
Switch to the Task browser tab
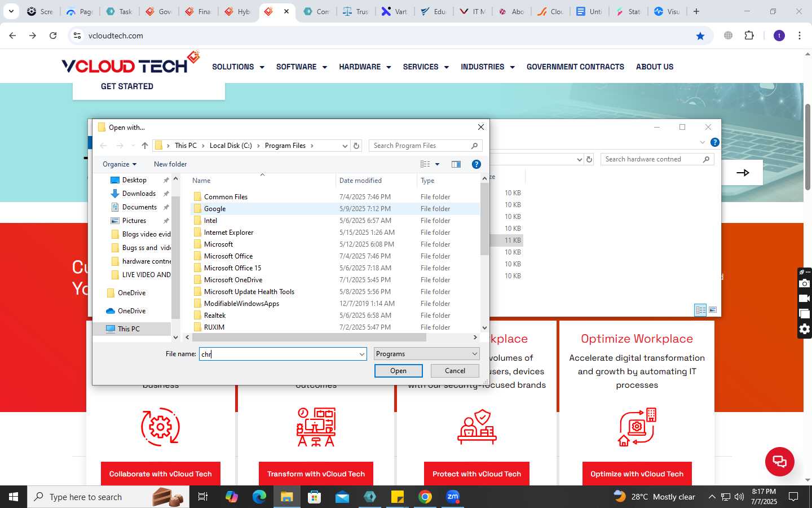tap(119, 11)
